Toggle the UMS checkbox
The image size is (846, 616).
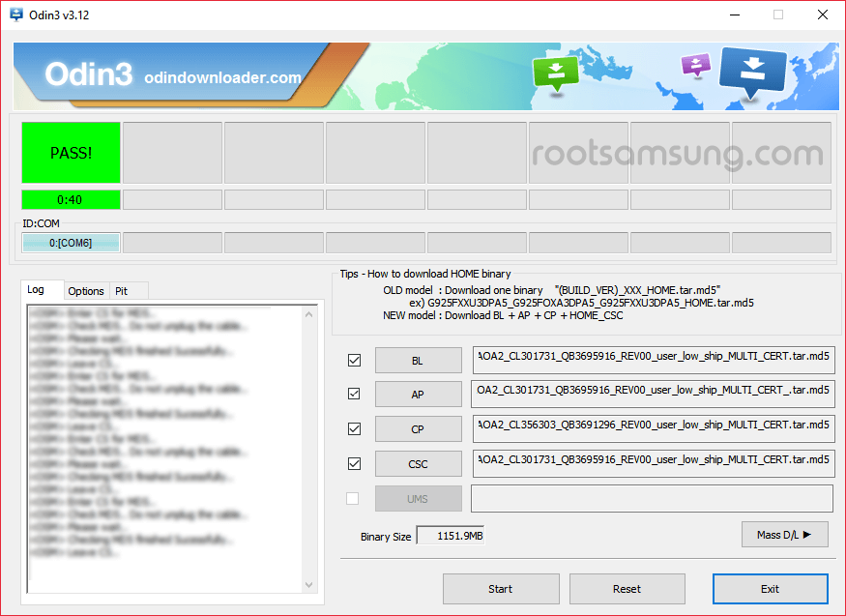pyautogui.click(x=352, y=498)
